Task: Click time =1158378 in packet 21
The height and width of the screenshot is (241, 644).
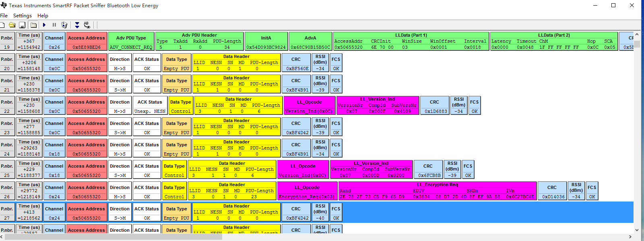Action: (29, 90)
